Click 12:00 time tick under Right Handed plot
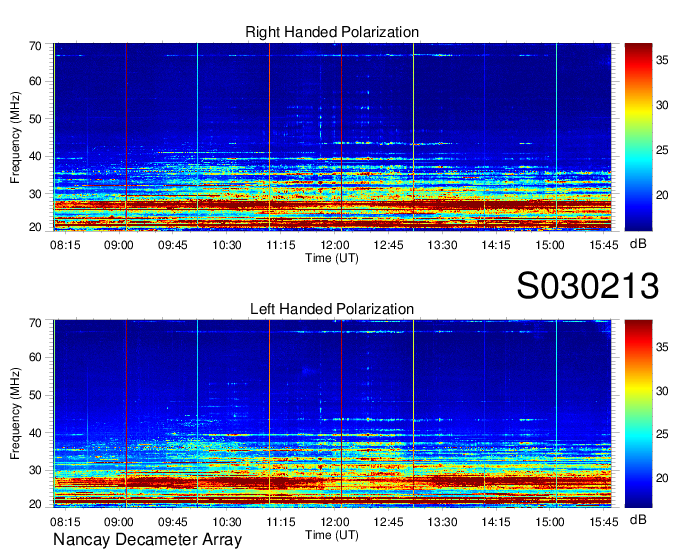Screen dimensions: 680x552 (335, 245)
